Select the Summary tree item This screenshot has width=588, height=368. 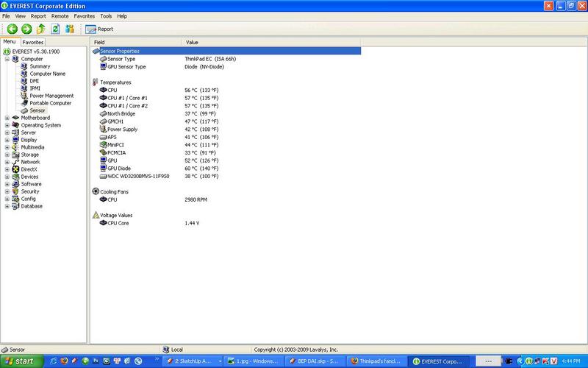(40, 66)
